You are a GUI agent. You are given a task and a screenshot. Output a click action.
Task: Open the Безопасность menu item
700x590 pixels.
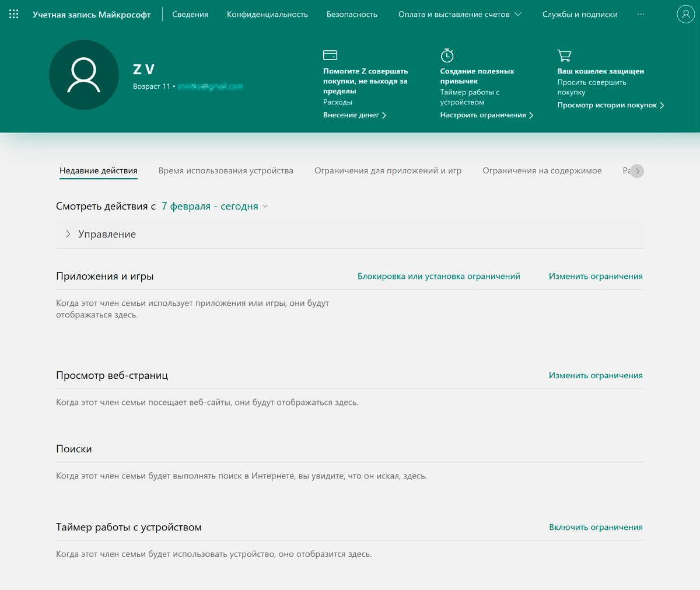pos(352,14)
